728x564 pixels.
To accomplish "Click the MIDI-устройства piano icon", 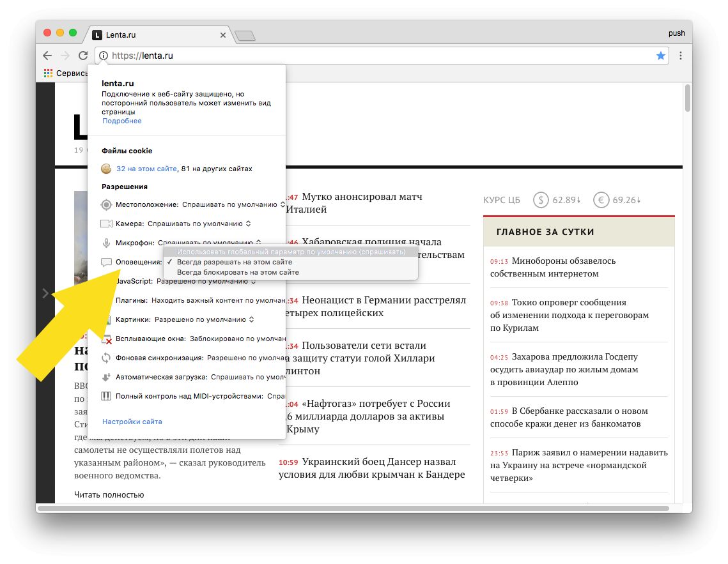I will click(106, 396).
